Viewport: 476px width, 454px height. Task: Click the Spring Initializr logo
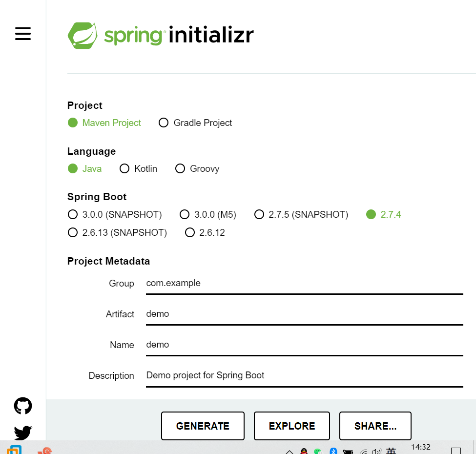click(x=161, y=35)
